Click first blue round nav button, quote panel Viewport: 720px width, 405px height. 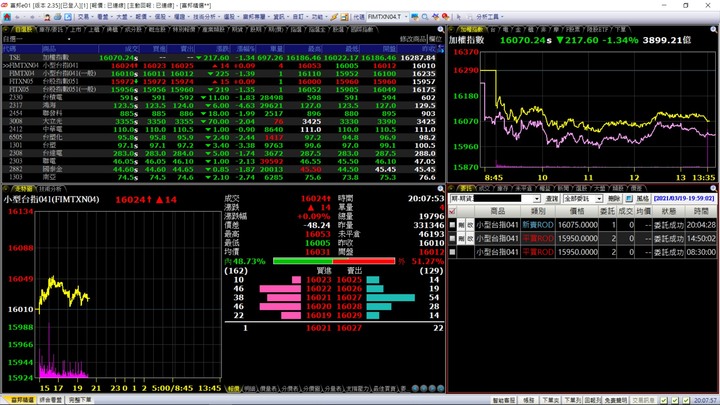click(415, 388)
